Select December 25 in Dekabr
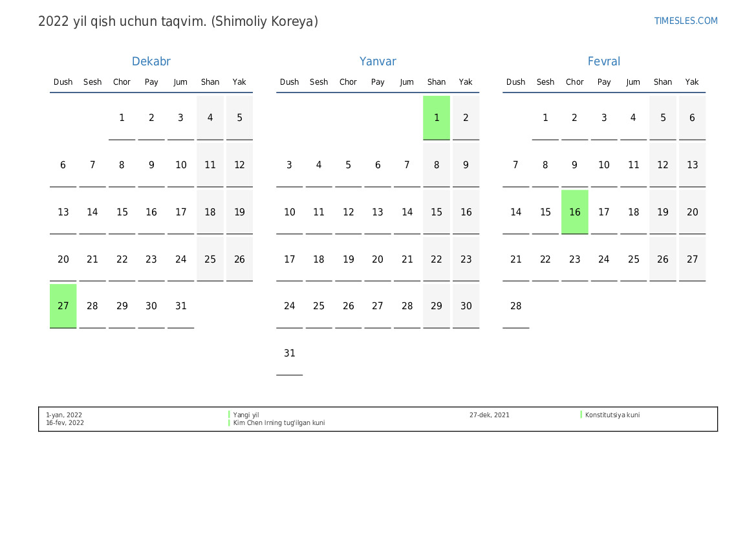This screenshot has height=535, width=756. point(210,259)
